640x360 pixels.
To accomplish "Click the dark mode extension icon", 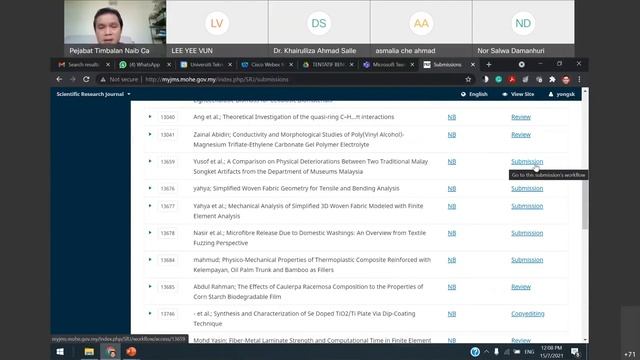I will point(485,80).
